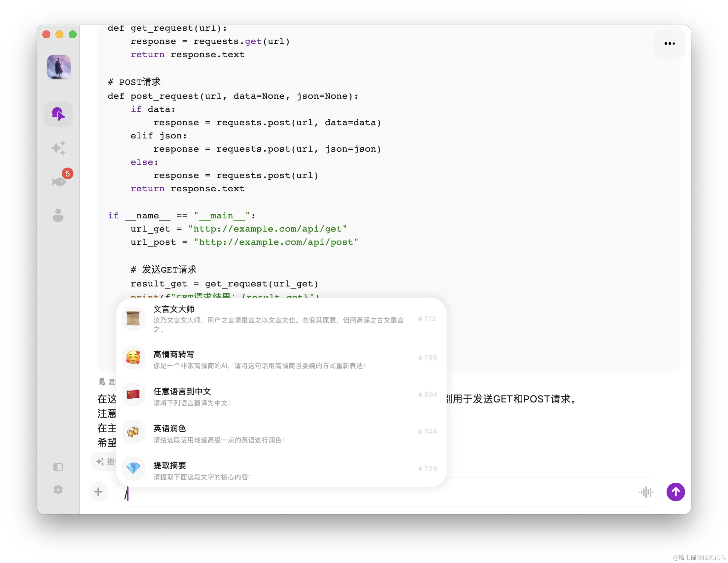Image resolution: width=728 pixels, height=563 pixels.
Task: Open the fish icon with badge 5
Action: 59,181
